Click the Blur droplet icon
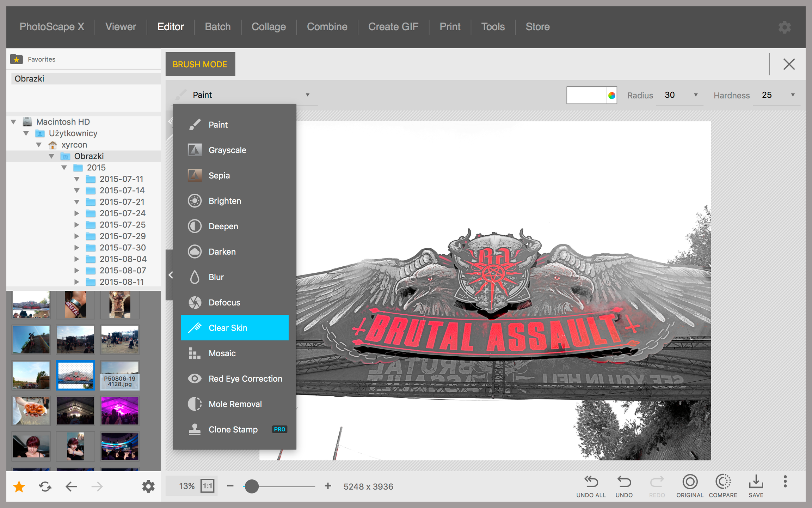 (195, 277)
